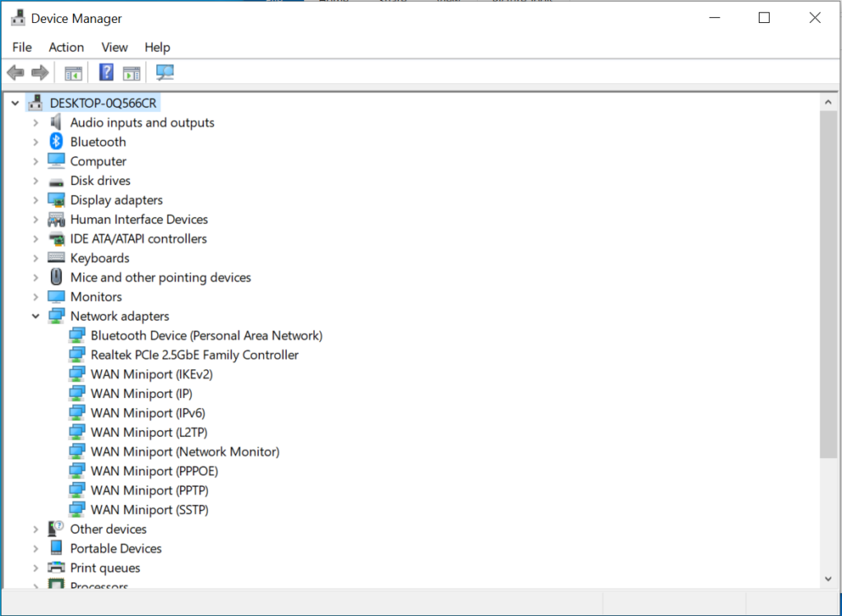Click the Display adapters icon
The image size is (842, 616).
click(56, 200)
